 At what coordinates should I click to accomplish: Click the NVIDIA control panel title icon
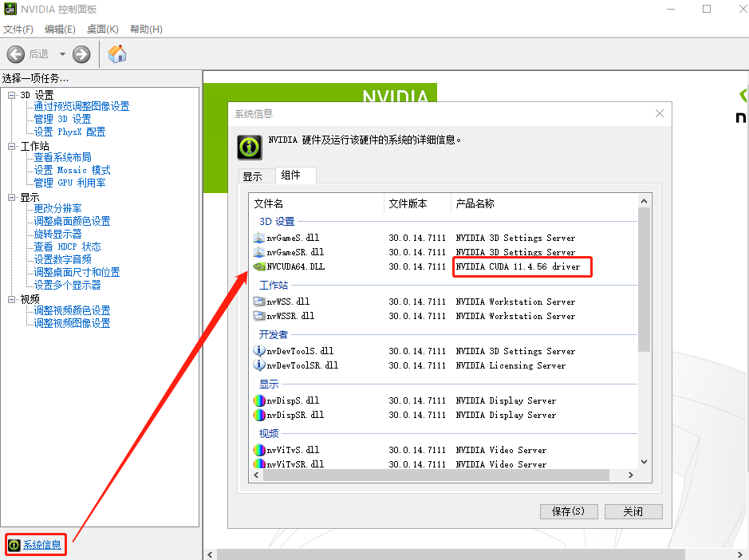tap(10, 9)
